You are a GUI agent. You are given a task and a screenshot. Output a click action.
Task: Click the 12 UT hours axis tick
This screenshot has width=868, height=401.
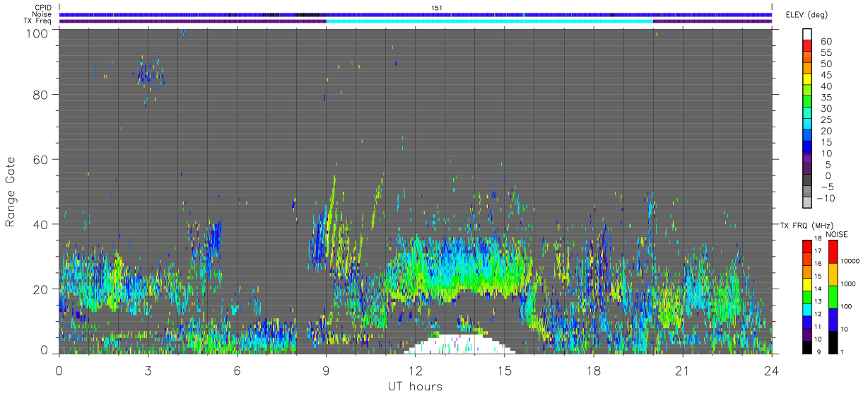point(416,371)
